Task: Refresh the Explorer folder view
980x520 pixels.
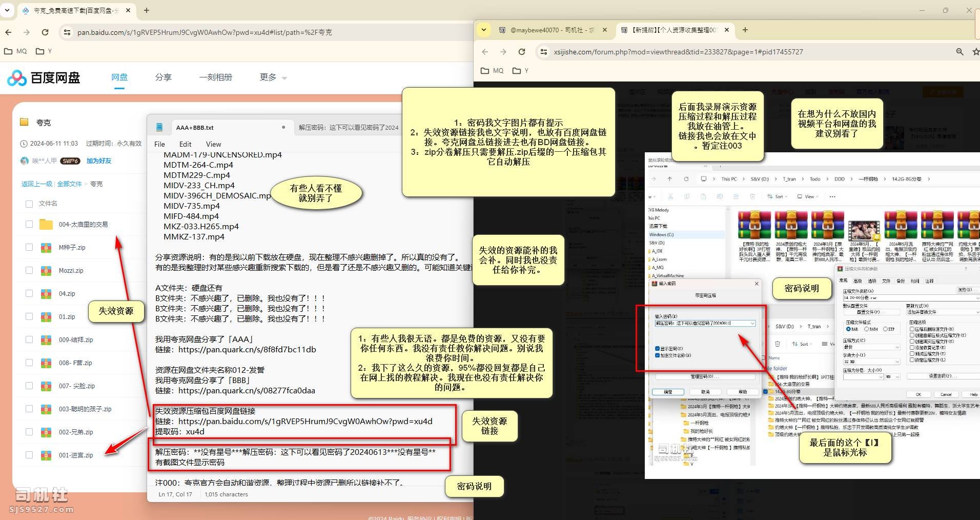Action: coord(686,179)
